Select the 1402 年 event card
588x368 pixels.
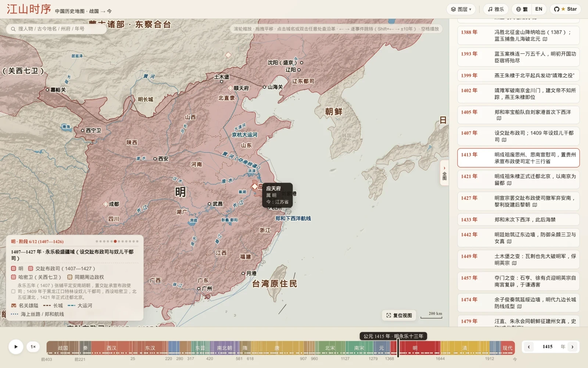click(x=519, y=93)
